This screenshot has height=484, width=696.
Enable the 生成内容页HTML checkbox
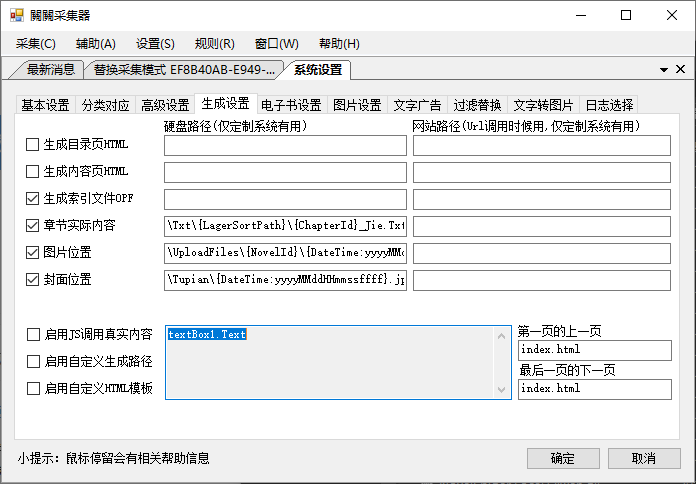(x=32, y=171)
